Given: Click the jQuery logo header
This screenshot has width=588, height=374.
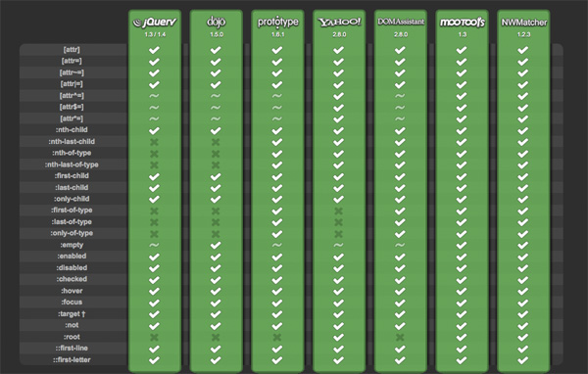Looking at the screenshot, I should pyautogui.click(x=155, y=23).
